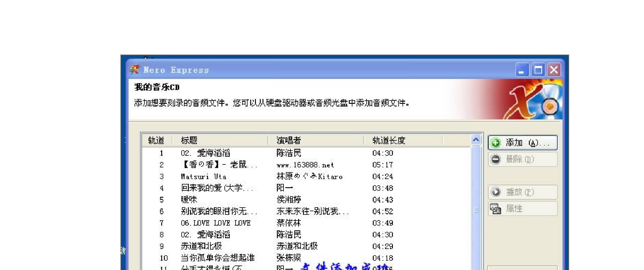Select track 5 暧昧
644x270 pixels.
coord(189,200)
